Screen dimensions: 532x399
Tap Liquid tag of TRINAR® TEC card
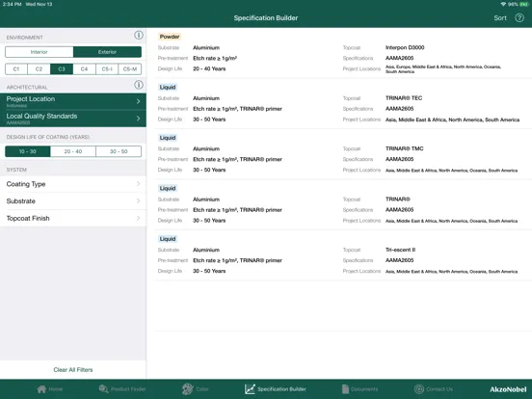(168, 87)
